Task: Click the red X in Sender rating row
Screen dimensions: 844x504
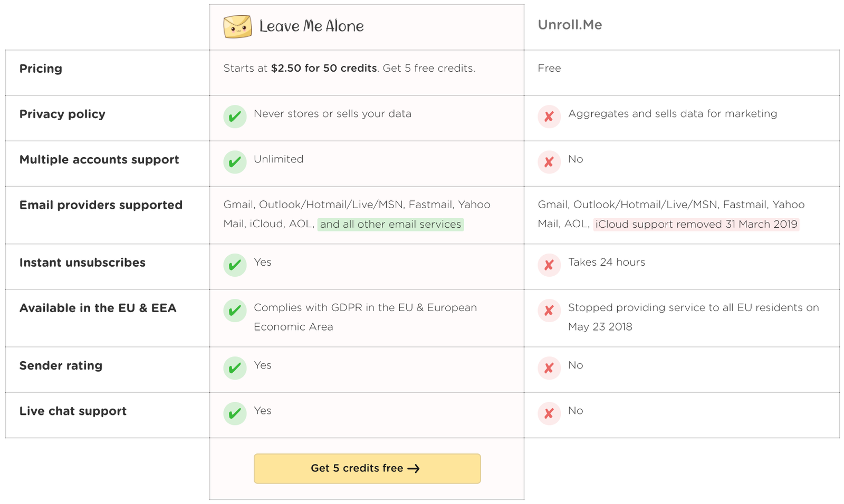Action: (549, 367)
